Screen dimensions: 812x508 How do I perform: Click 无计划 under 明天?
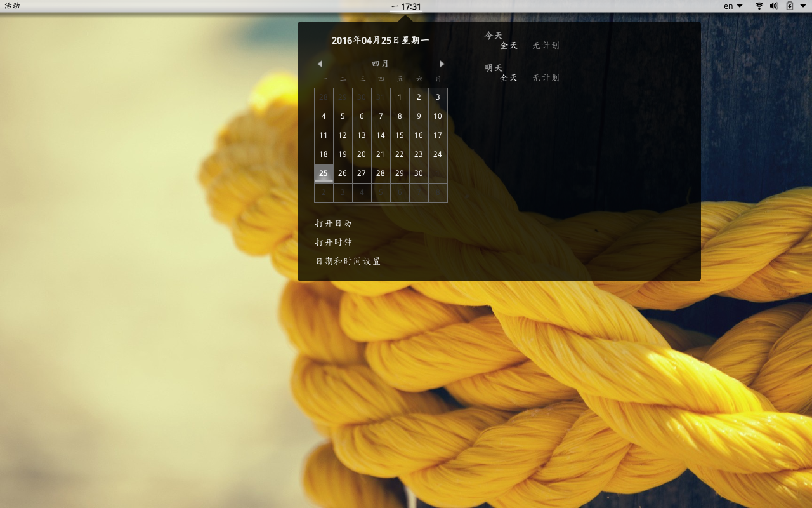tap(546, 78)
